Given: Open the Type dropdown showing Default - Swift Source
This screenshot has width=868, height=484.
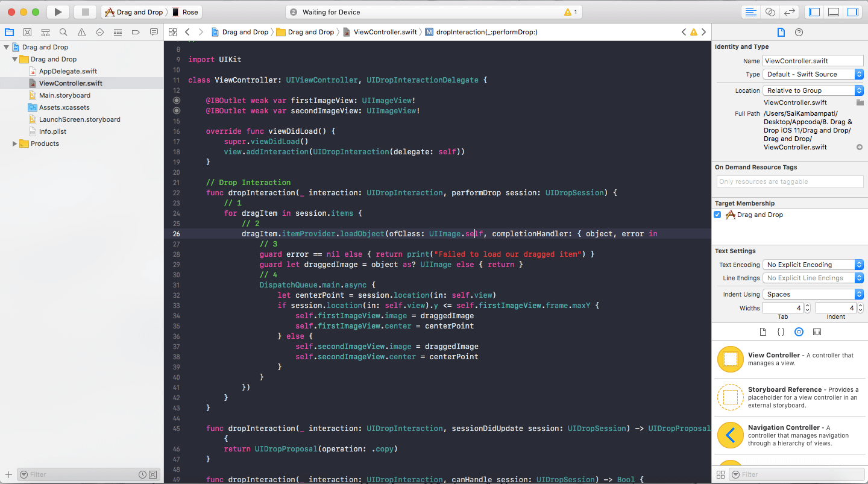Looking at the screenshot, I should click(813, 74).
